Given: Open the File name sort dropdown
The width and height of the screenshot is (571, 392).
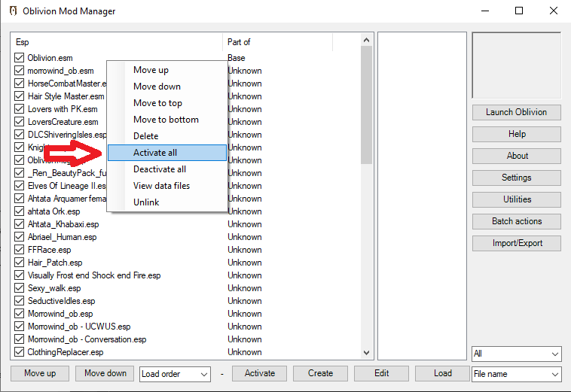Looking at the screenshot, I should [516, 374].
